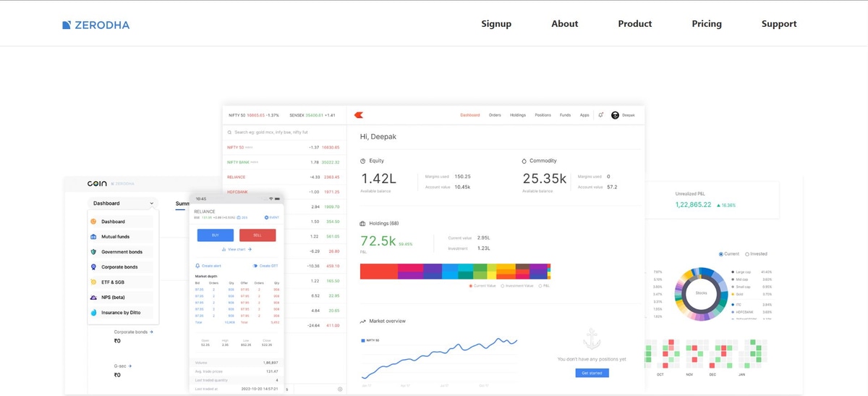The image size is (868, 396).
Task: Click the EVENT badge on RELIANCE
Action: pos(271,217)
